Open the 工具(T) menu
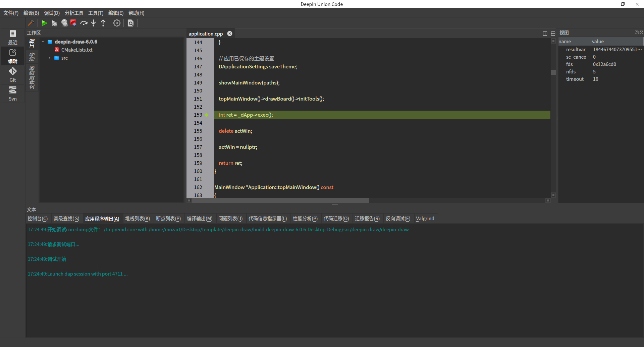This screenshot has height=347, width=644. point(96,13)
